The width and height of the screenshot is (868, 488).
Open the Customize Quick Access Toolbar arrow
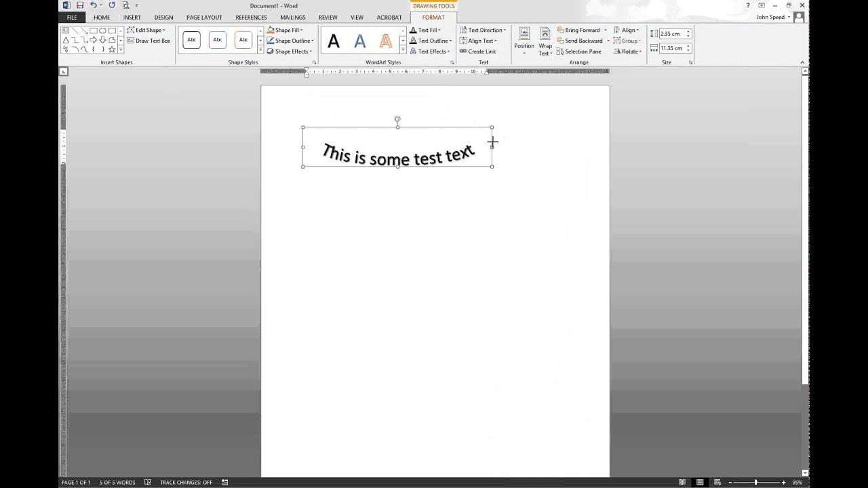click(x=136, y=5)
